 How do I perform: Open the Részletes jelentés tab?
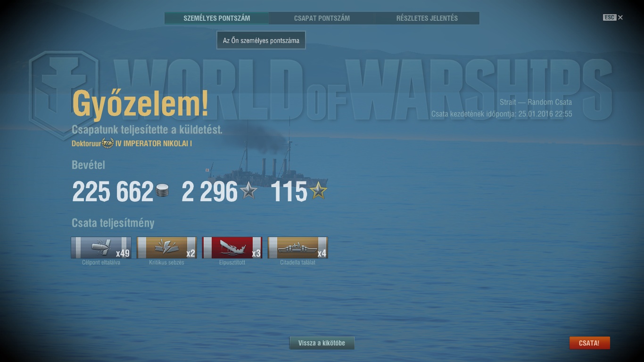click(427, 18)
